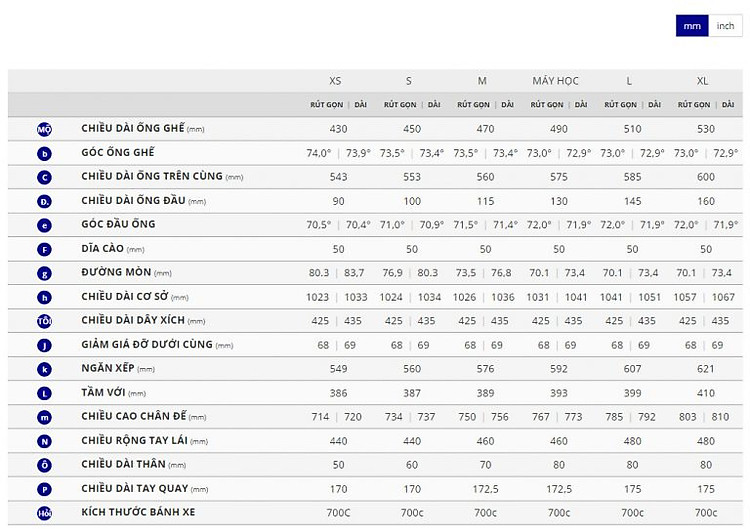The image size is (750, 529).
Task: Click the 'Ô' icon for Chiều dài thân
Action: pos(44,465)
